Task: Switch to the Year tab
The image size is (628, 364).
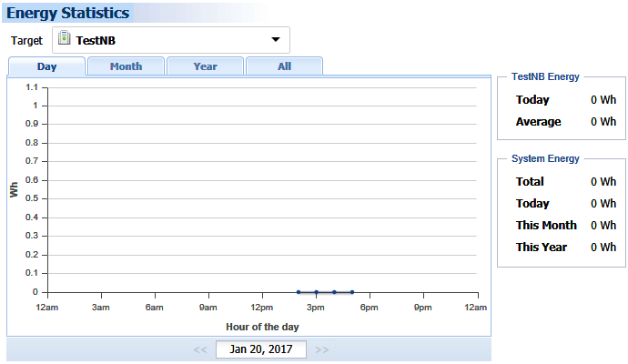Action: pos(206,66)
